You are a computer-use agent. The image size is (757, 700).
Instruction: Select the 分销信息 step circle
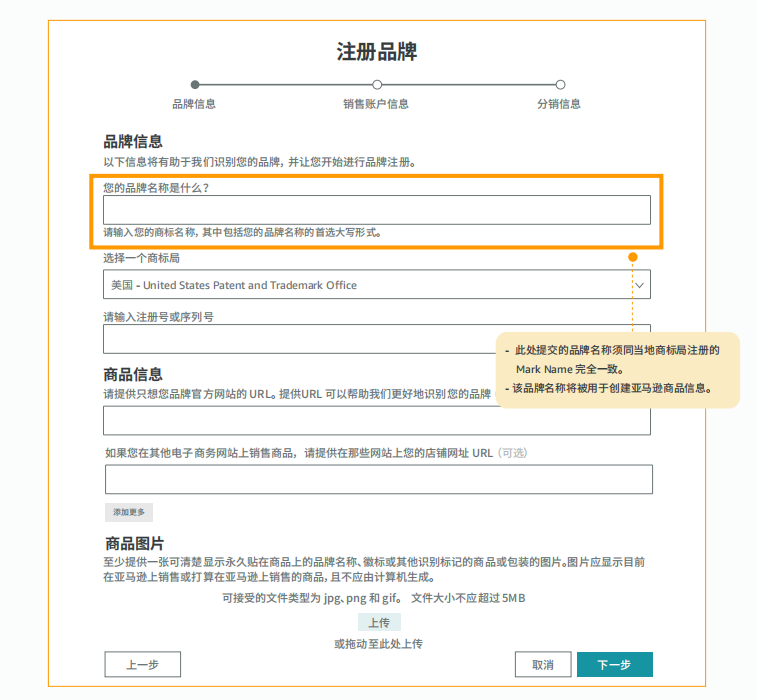click(x=560, y=85)
